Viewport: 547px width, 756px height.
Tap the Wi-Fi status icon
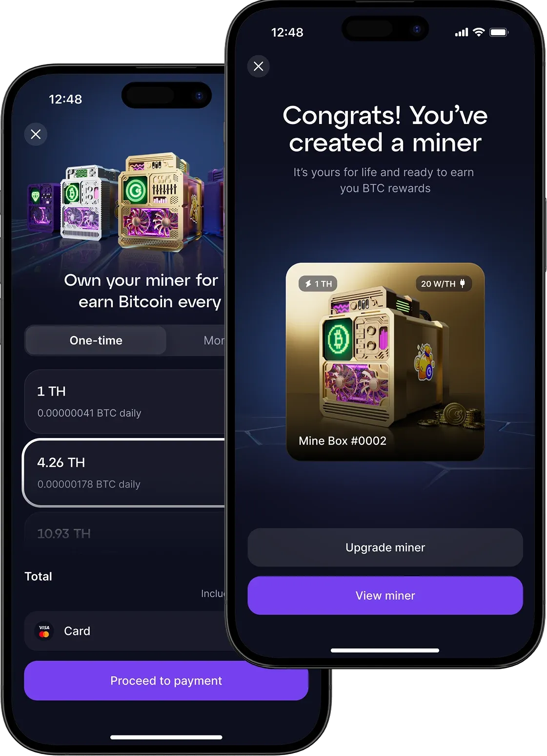click(479, 32)
